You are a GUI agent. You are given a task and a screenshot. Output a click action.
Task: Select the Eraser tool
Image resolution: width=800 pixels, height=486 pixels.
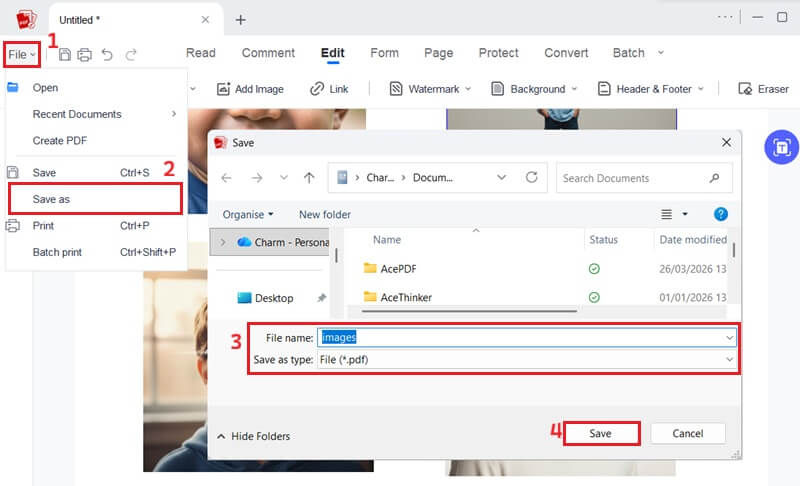763,89
